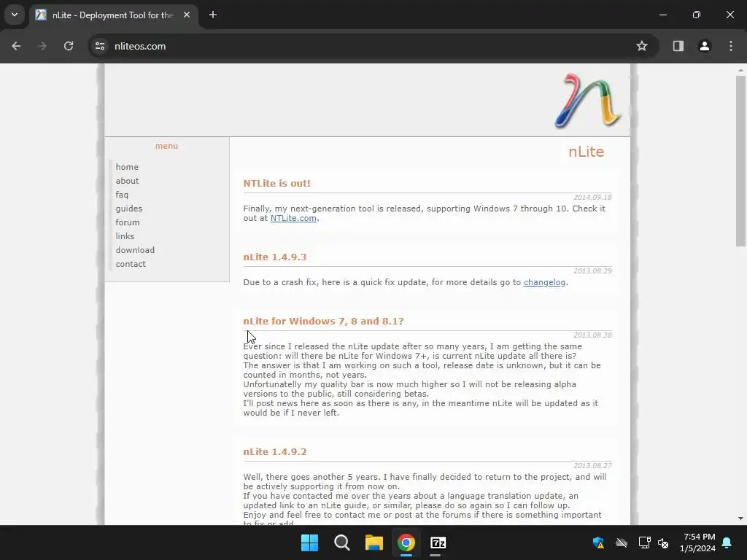Viewport: 747px width, 560px height.
Task: Open 7-Zip from the taskbar
Action: click(438, 542)
